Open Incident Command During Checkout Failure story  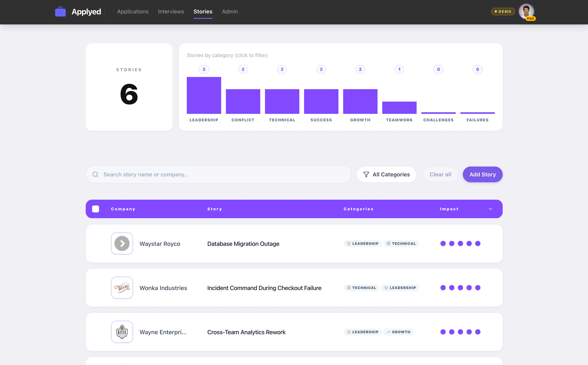(264, 288)
